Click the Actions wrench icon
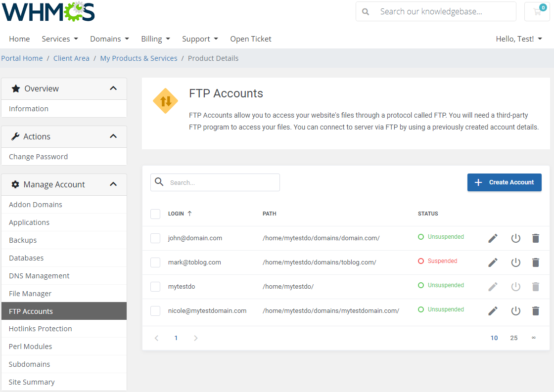The width and height of the screenshot is (554, 392). 15,136
